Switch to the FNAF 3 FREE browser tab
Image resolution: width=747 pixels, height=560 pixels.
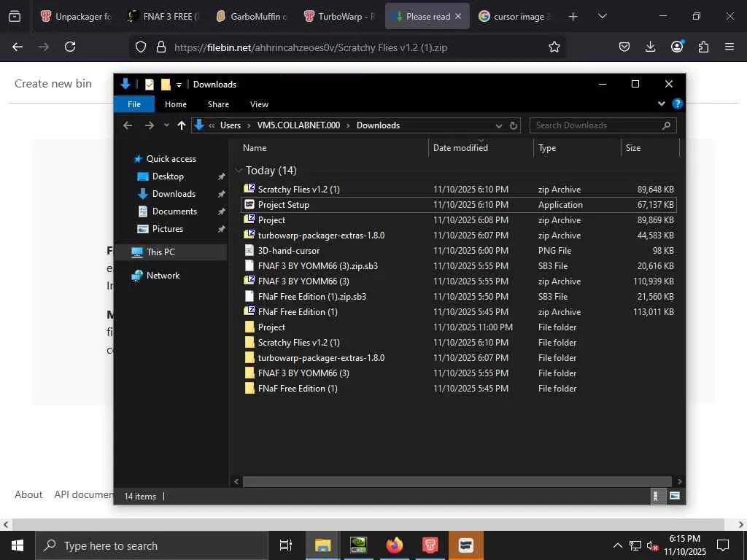[x=164, y=16]
